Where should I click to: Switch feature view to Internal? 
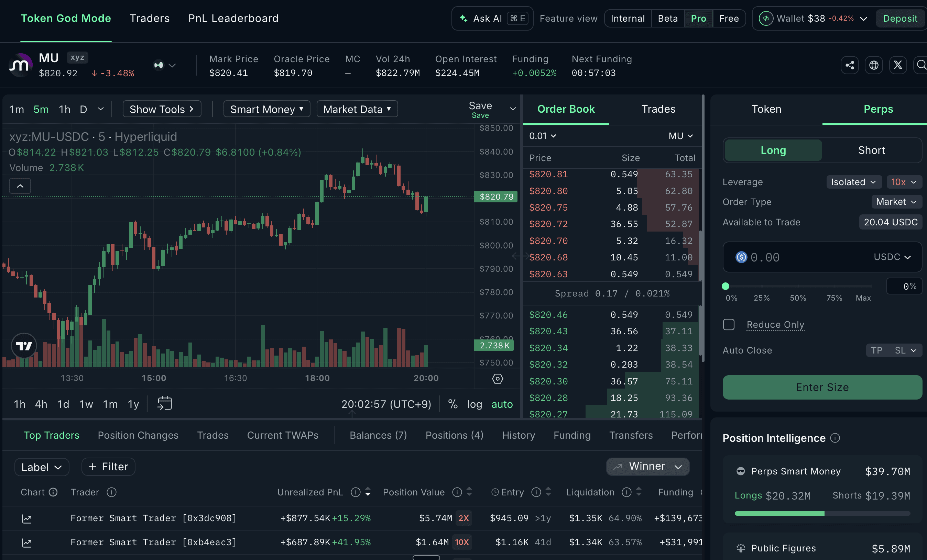point(628,19)
